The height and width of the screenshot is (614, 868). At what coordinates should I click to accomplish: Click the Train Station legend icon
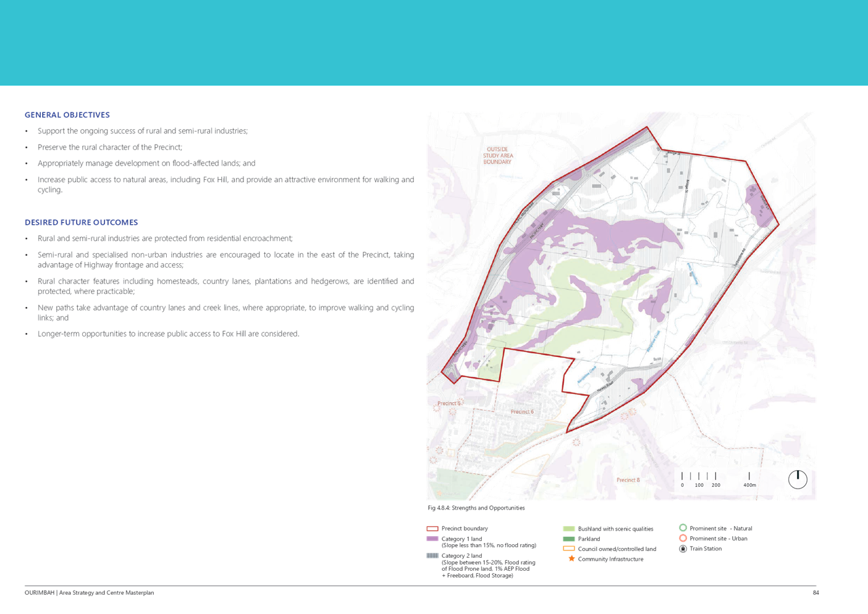click(683, 549)
